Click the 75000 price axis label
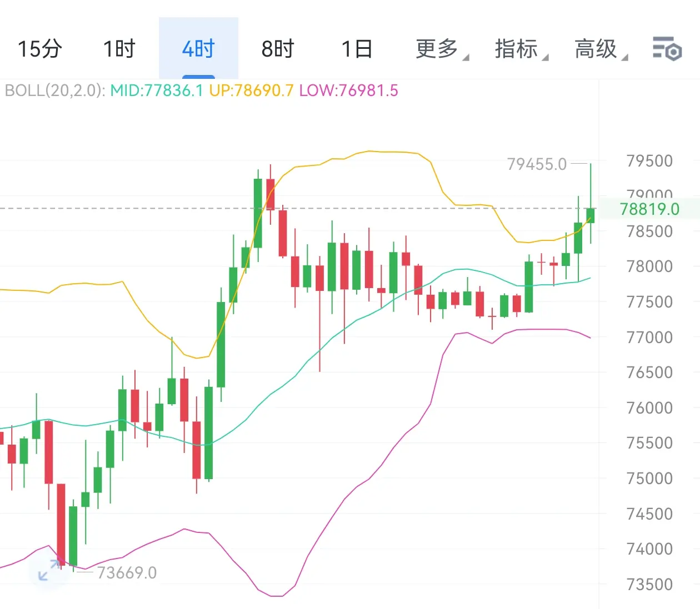The height and width of the screenshot is (609, 700). coord(649,478)
